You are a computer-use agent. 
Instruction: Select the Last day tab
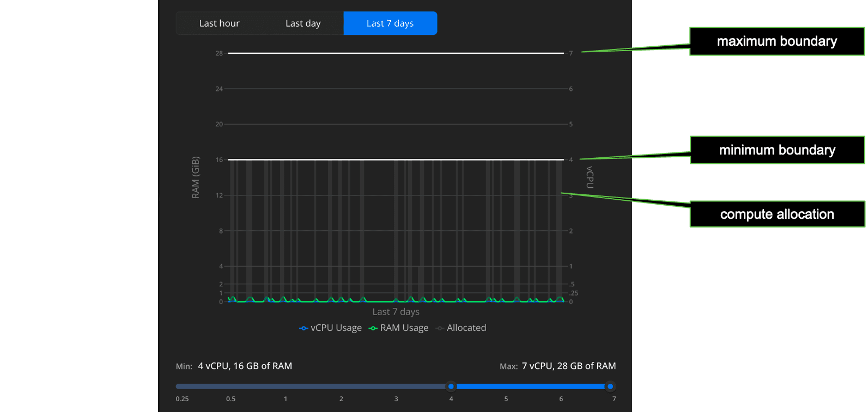tap(303, 23)
